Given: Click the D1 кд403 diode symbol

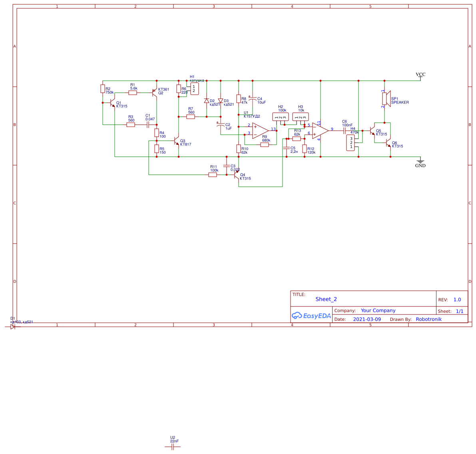Looking at the screenshot, I should pyautogui.click(x=13, y=326).
